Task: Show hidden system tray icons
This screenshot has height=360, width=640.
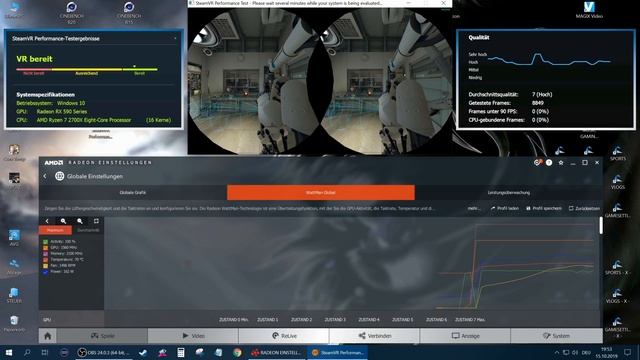Action: [556, 352]
